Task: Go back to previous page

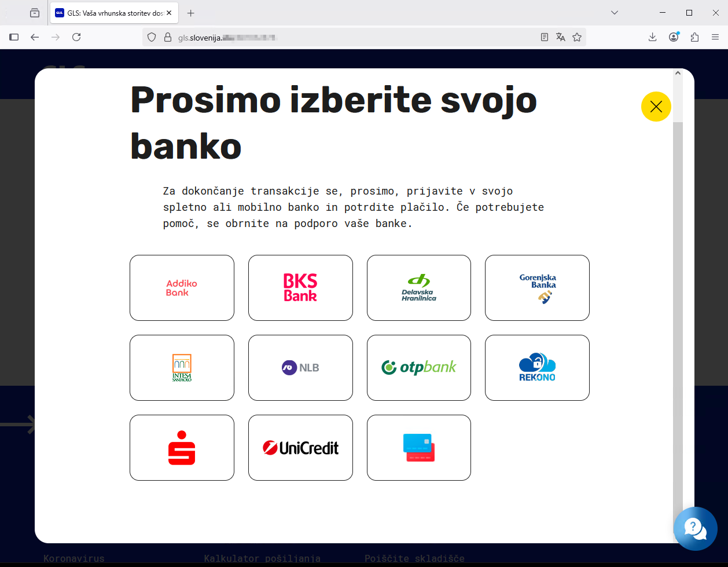Action: 35,37
